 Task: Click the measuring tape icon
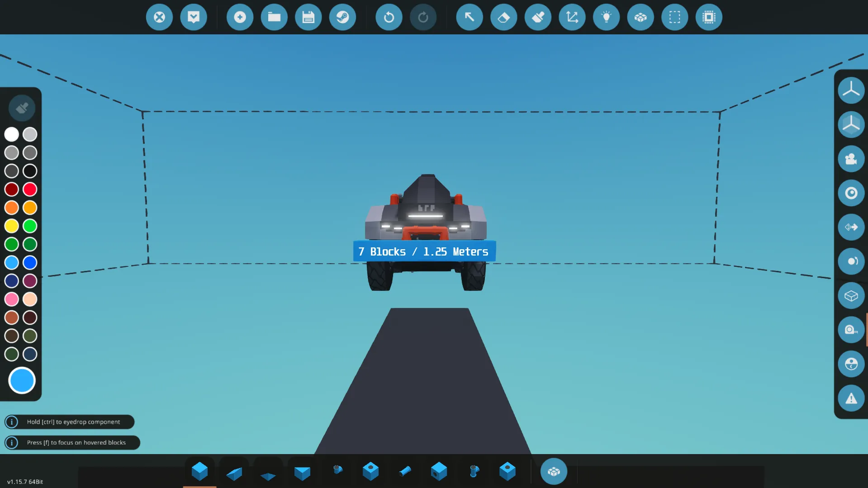(851, 330)
